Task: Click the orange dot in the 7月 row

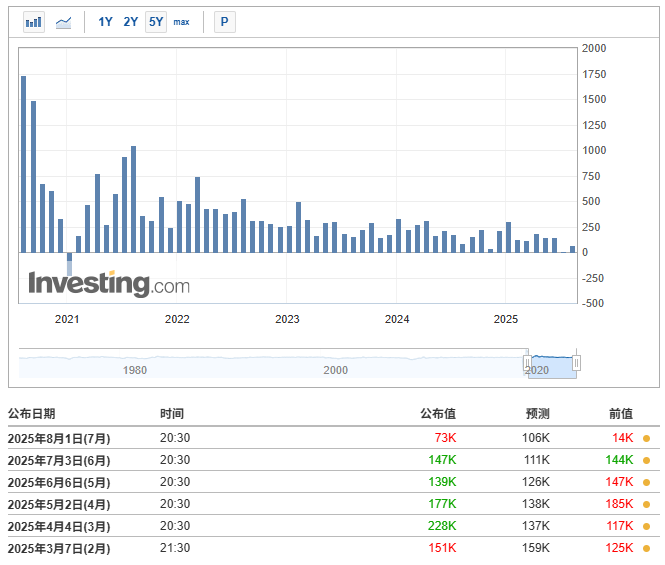Action: [646, 438]
